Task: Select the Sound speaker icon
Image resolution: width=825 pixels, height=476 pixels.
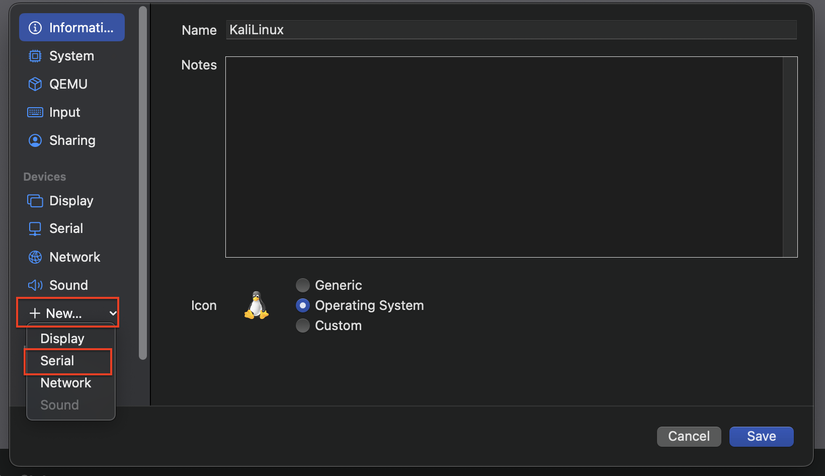Action: tap(35, 285)
